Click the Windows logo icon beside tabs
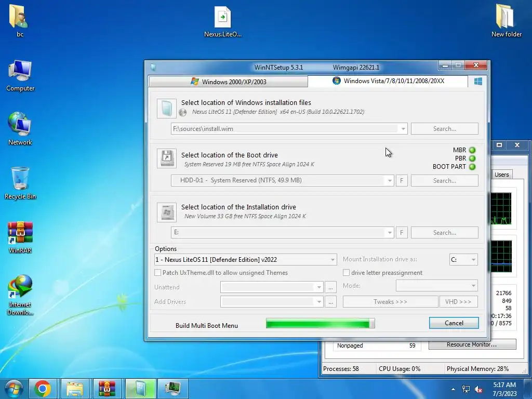532x399 pixels. pos(478,82)
